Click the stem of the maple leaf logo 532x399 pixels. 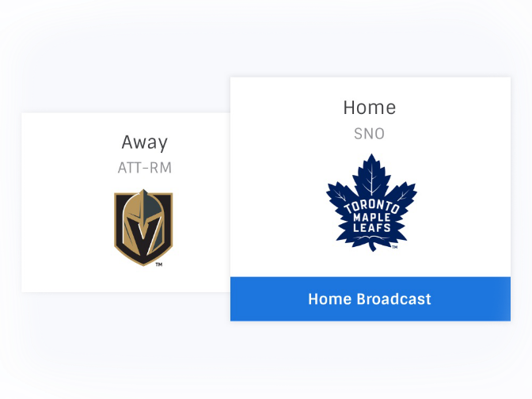click(x=373, y=246)
